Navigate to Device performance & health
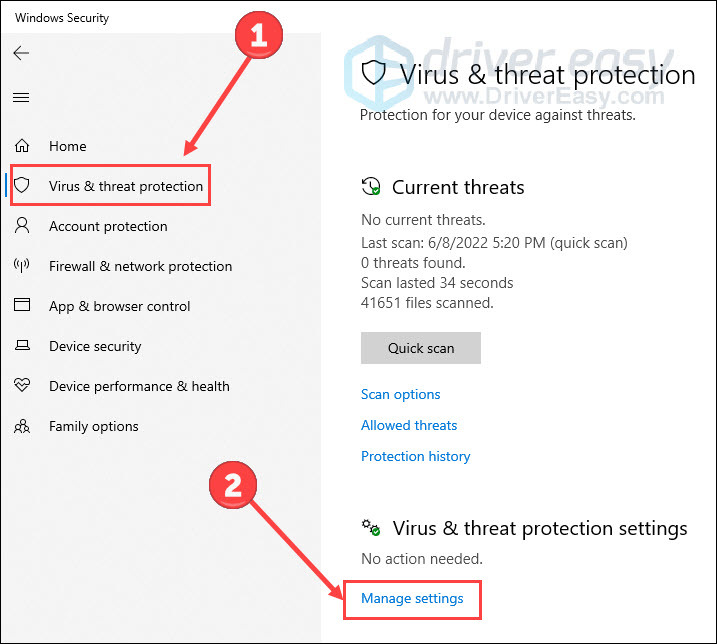717x644 pixels. (139, 386)
